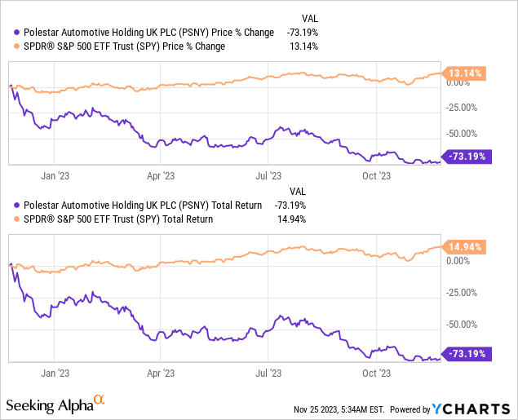The width and height of the screenshot is (518, 420).
Task: Click the Jan '23 axis label on top chart
Action: click(x=55, y=175)
